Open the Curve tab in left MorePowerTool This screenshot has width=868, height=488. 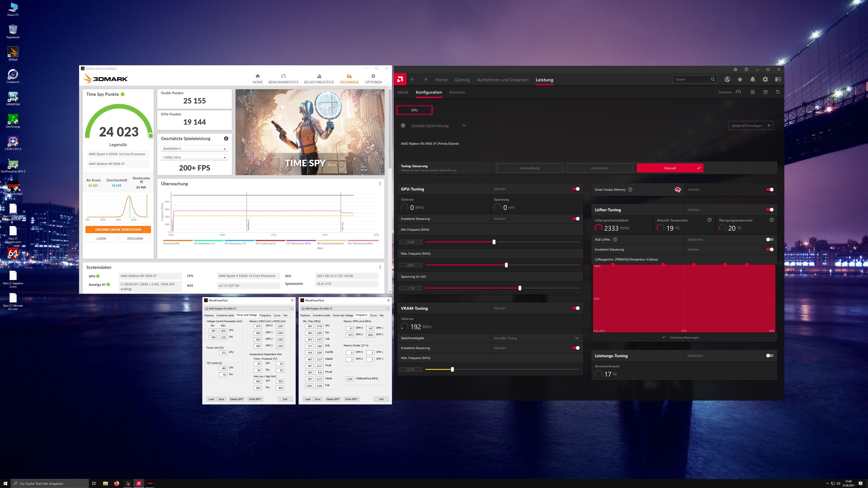[277, 315]
